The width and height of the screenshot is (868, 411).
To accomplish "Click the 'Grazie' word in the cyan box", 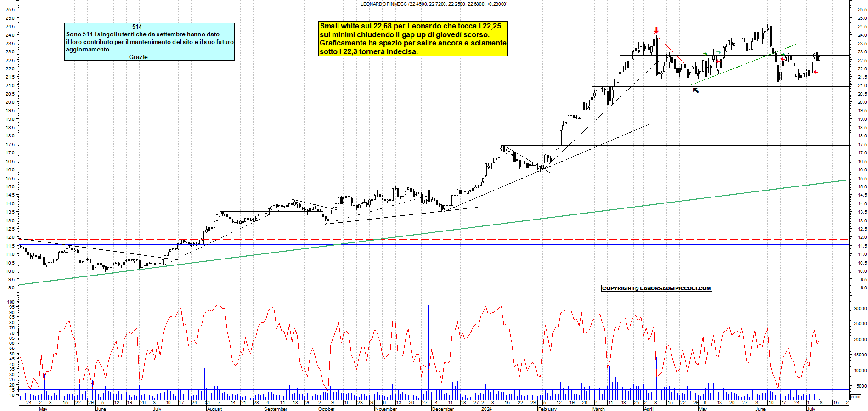I will (x=138, y=57).
